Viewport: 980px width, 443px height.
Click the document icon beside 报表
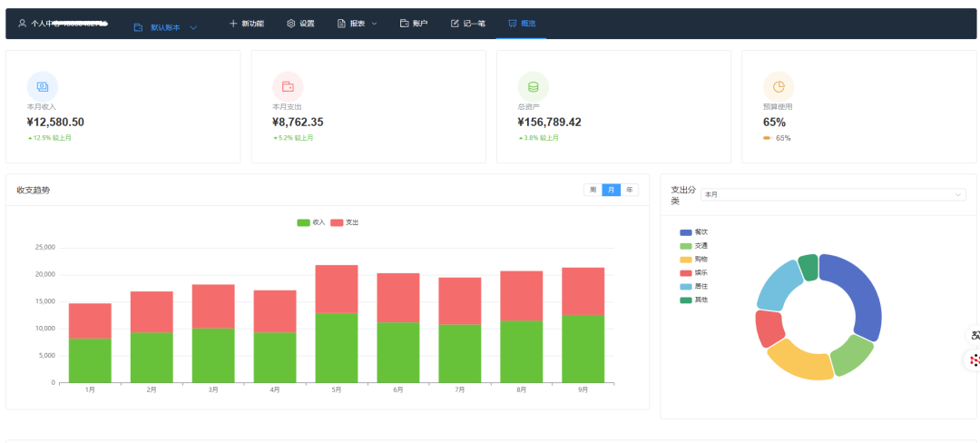click(341, 24)
